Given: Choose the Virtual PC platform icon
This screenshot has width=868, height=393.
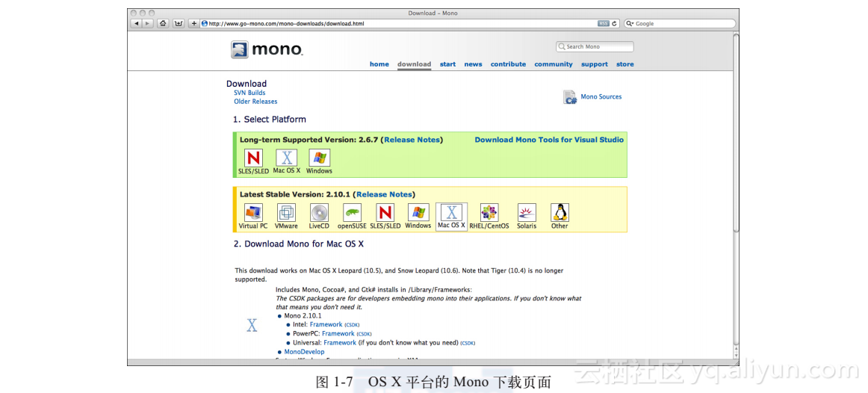Looking at the screenshot, I should tap(253, 212).
